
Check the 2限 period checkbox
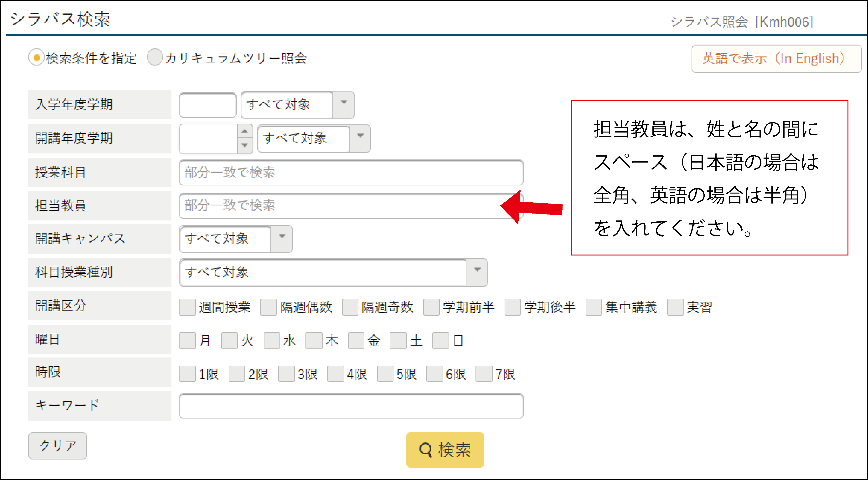237,374
